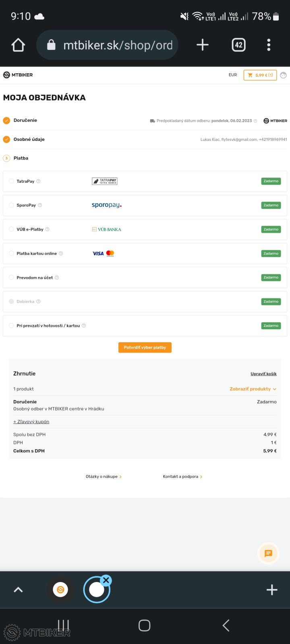Open the browser three-dot menu
Viewport: 290px width, 644px height.
269,45
